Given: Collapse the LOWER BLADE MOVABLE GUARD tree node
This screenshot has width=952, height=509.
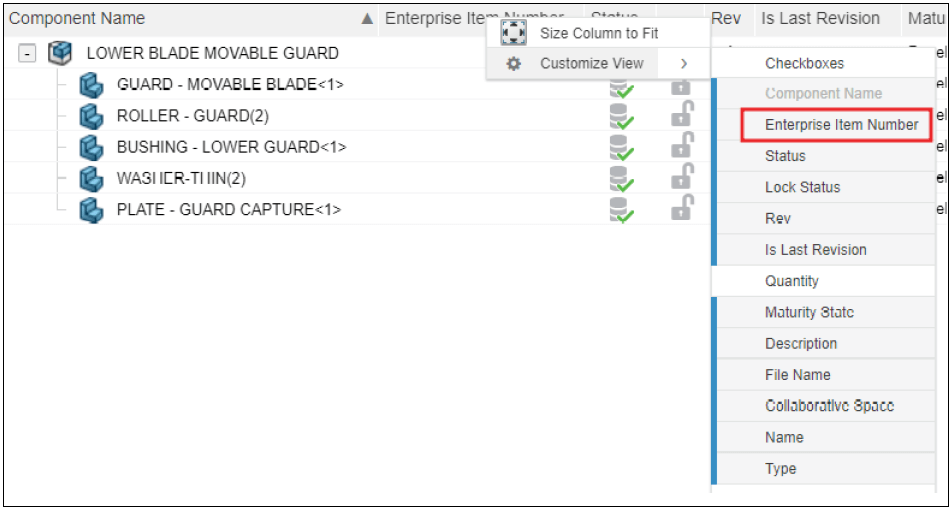Looking at the screenshot, I should pyautogui.click(x=27, y=53).
